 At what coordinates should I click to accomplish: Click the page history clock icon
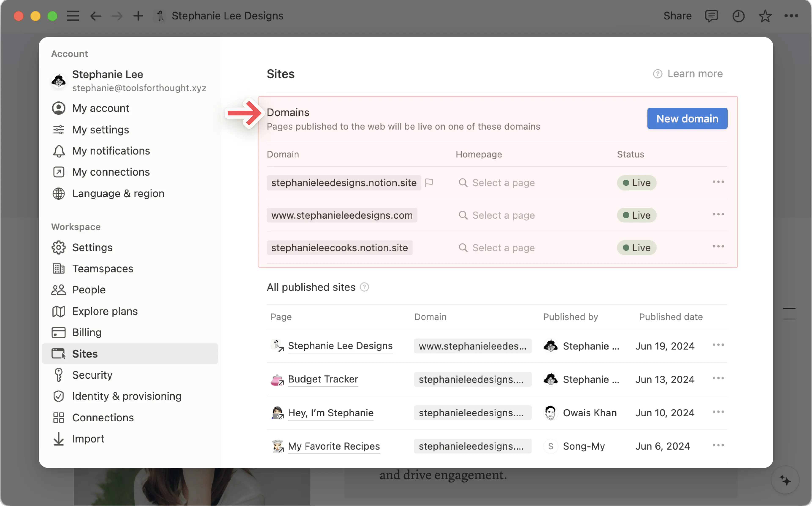tap(738, 15)
